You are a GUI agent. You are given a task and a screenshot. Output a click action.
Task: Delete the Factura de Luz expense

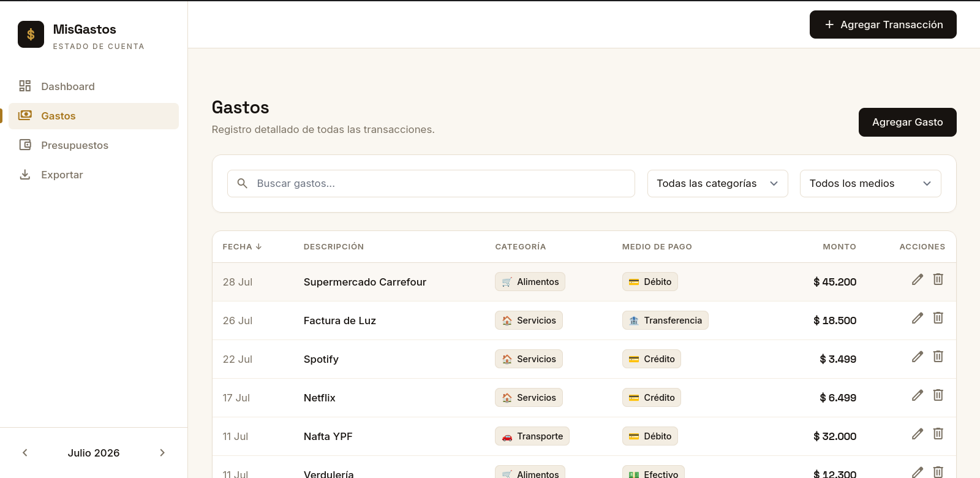(938, 318)
